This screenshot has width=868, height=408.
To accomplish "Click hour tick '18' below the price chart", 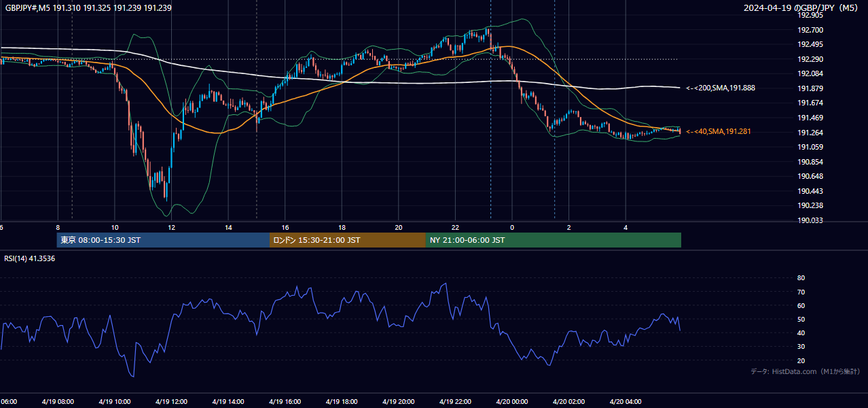I will 342,227.
